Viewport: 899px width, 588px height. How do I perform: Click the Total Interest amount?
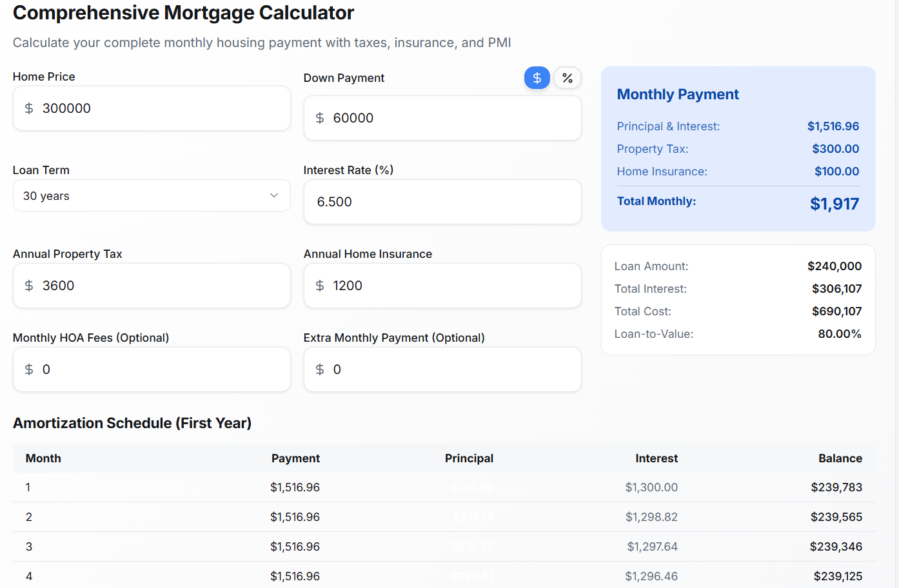[x=837, y=288]
